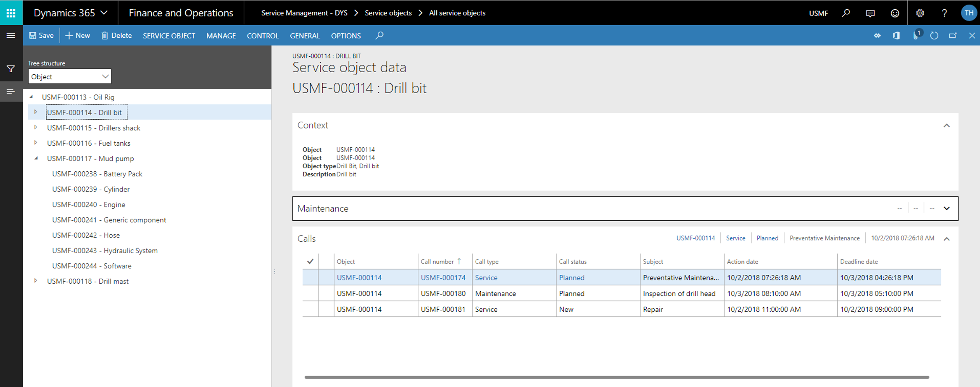The image size is (980, 387).
Task: Click the Calls grid horizontal scrollbar
Action: (x=616, y=377)
